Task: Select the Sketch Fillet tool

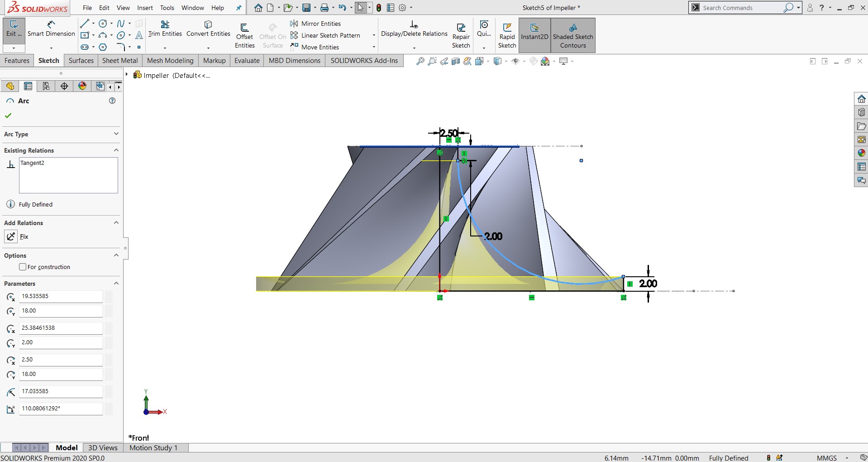Action: click(121, 47)
